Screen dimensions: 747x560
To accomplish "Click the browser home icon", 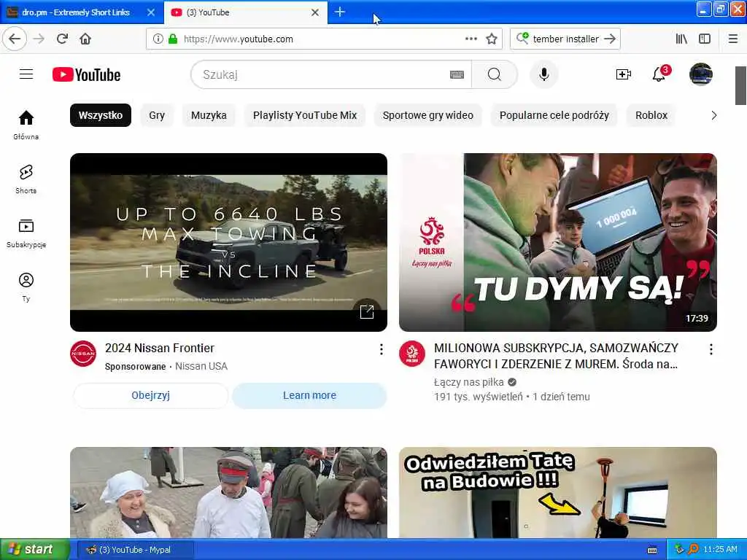I will tap(85, 39).
